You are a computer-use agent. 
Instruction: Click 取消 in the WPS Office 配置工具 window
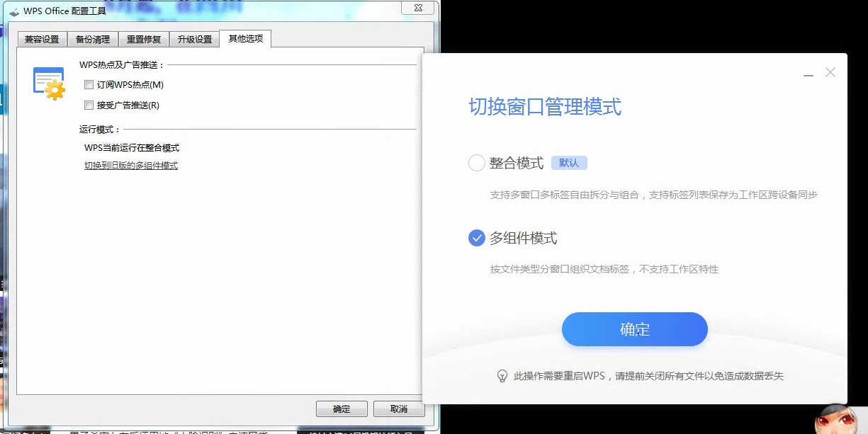(x=399, y=409)
